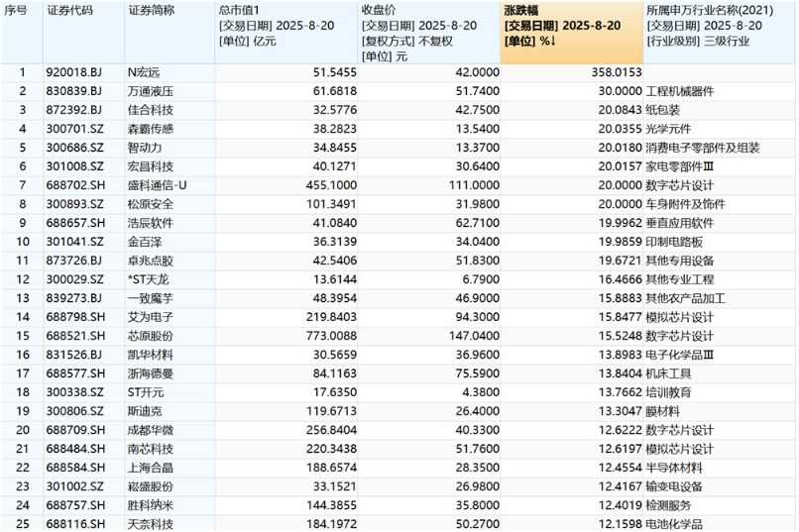The height and width of the screenshot is (532, 799).
Task: Select security code 688657.SH
Action: 75,223
